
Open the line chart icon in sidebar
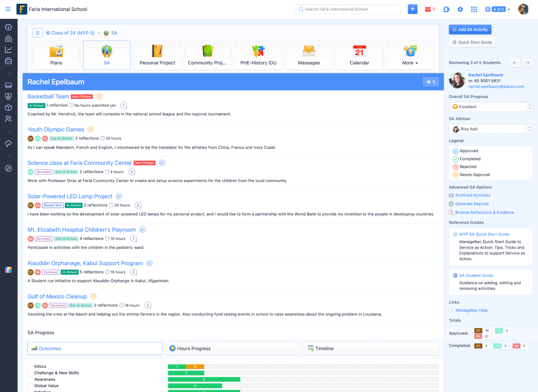[x=8, y=50]
